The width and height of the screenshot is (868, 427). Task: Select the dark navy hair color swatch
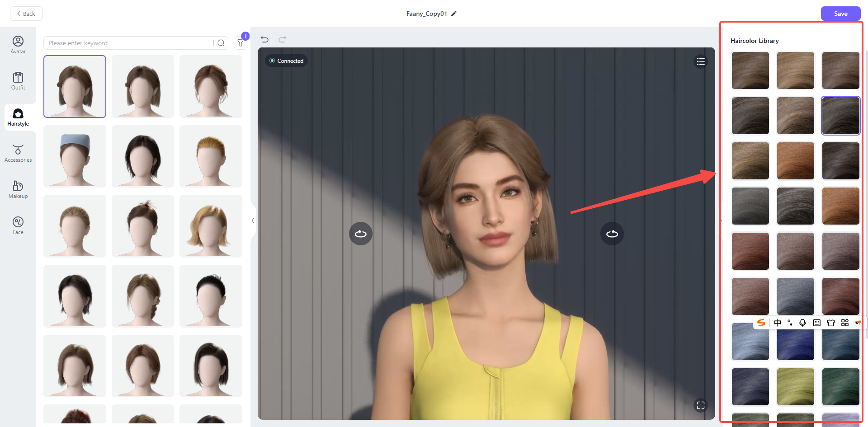(x=750, y=387)
